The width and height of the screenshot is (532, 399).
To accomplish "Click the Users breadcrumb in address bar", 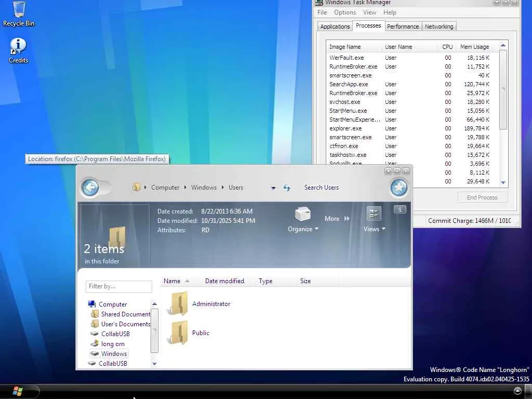I will (x=236, y=187).
